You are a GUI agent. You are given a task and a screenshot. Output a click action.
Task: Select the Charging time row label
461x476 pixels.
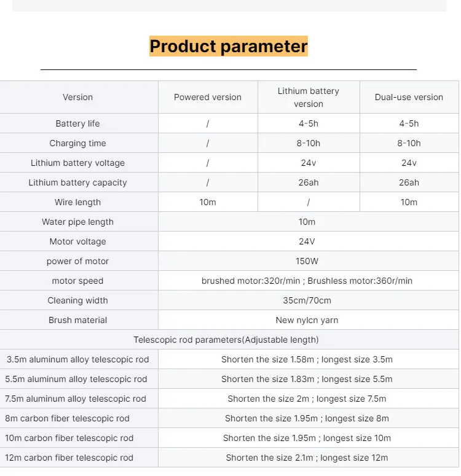77,143
